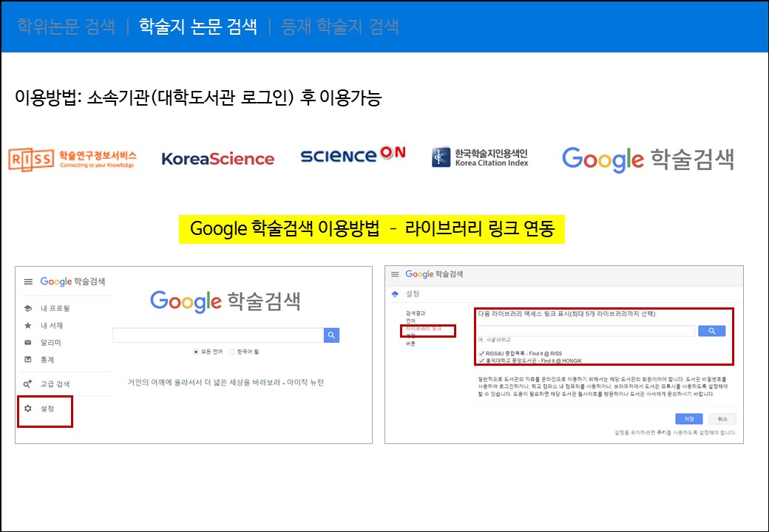Open 통계 in Scholar sidebar
769x532 pixels.
(x=47, y=360)
